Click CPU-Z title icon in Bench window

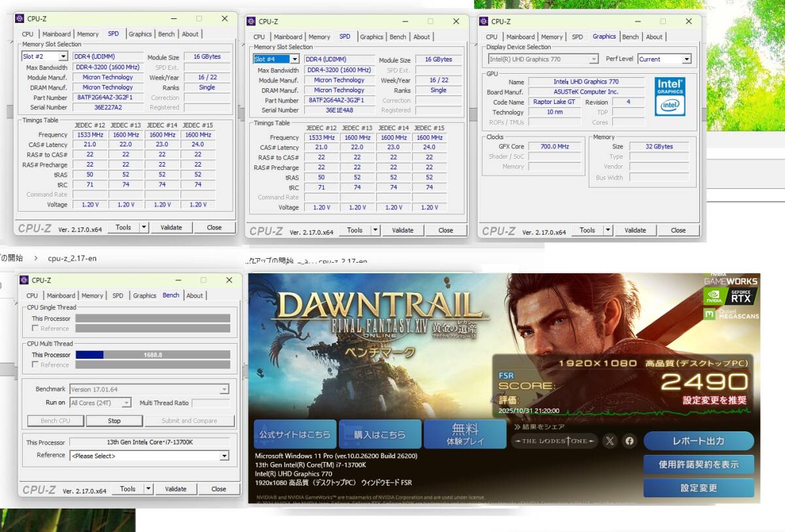point(26,280)
